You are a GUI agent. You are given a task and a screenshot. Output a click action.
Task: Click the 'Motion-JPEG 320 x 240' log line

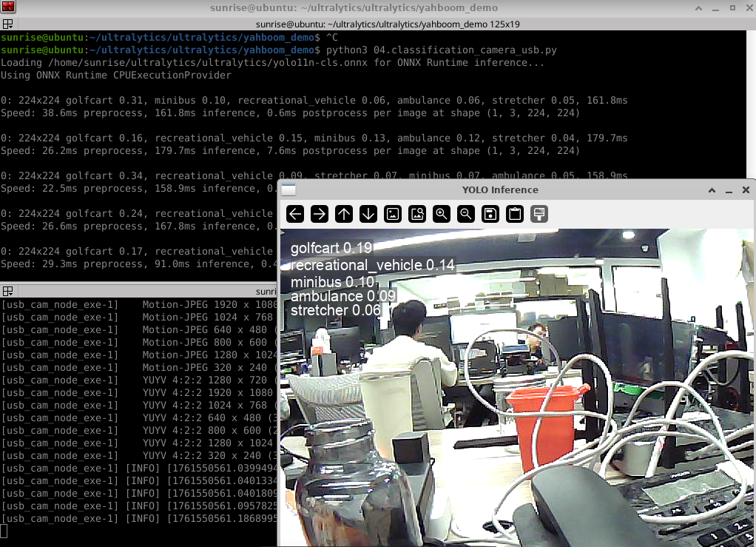coord(139,368)
